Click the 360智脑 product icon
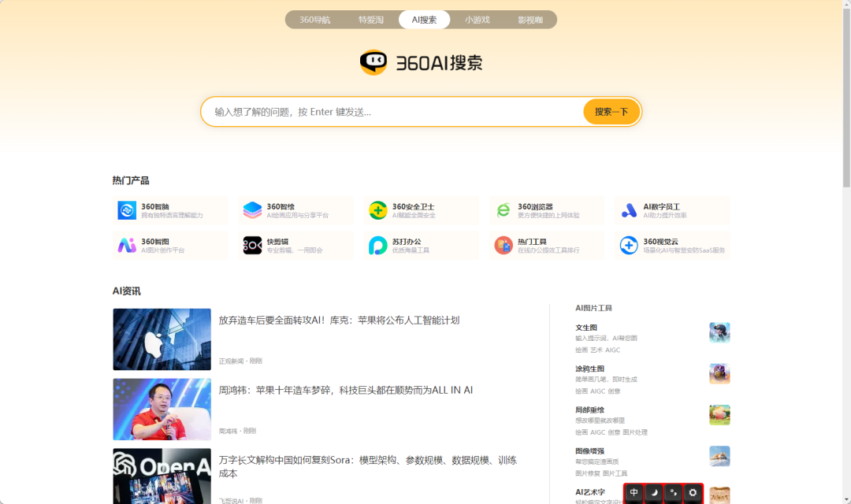The width and height of the screenshot is (851, 504). [127, 210]
